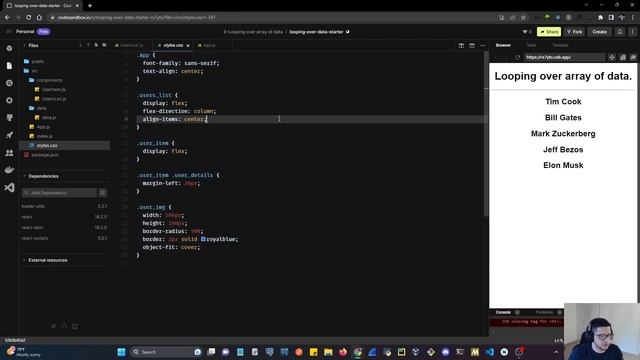Image resolution: width=640 pixels, height=360 pixels.
Task: Open Firefox in taskbar
Action: click(343, 352)
